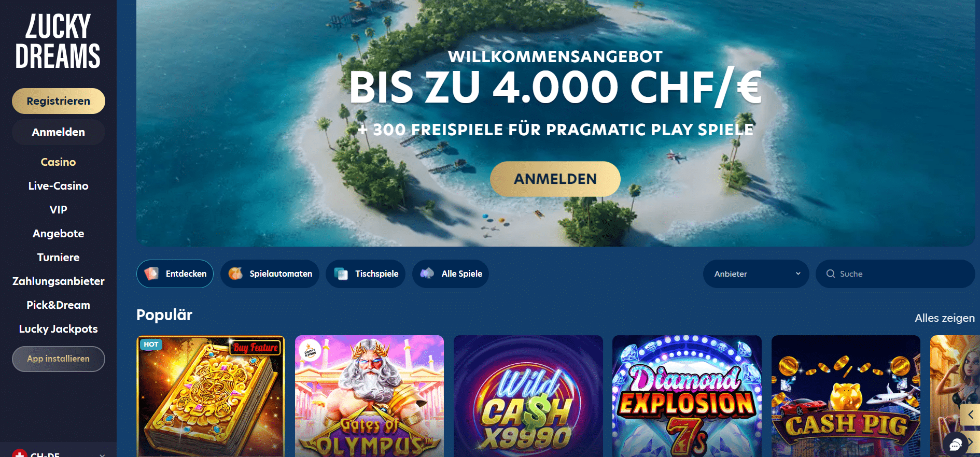Show previous games with left carousel arrow

coord(970,415)
